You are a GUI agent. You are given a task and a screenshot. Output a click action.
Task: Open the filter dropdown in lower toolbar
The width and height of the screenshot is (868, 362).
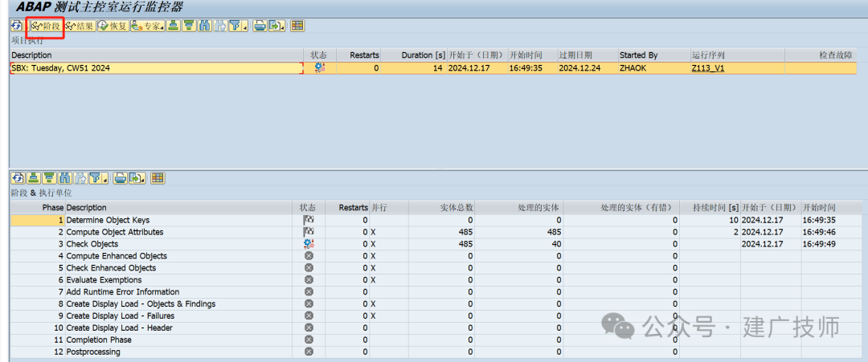click(x=98, y=178)
